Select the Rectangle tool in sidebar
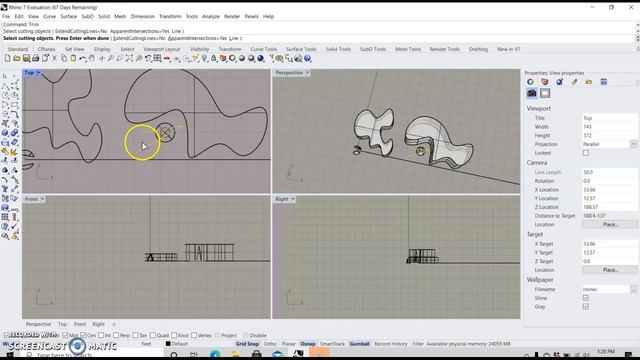 point(14,105)
